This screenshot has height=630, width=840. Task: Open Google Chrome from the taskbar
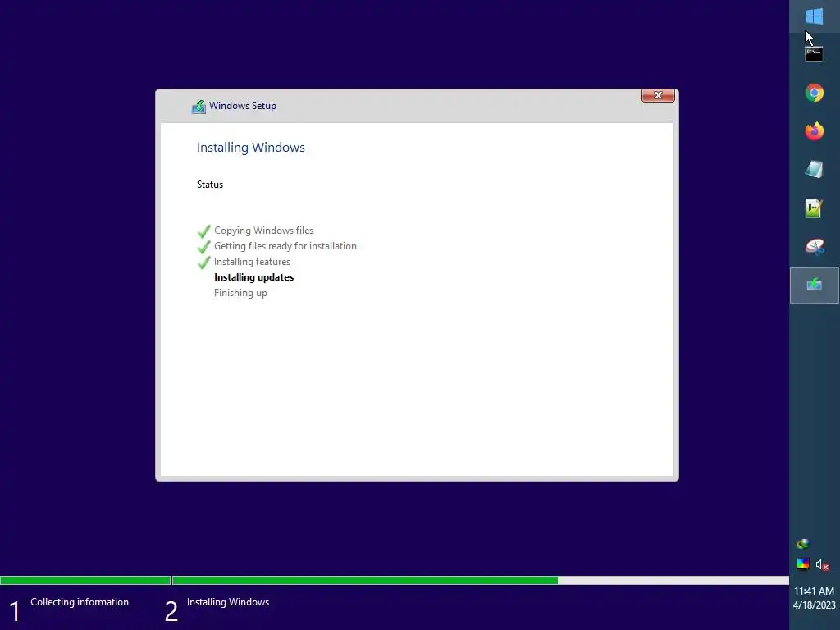(x=815, y=93)
